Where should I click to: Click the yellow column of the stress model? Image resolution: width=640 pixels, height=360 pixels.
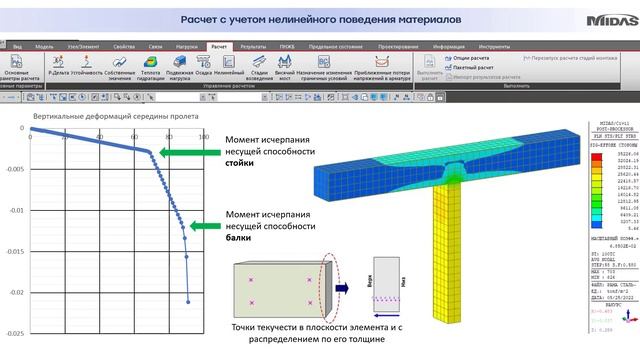(447, 253)
